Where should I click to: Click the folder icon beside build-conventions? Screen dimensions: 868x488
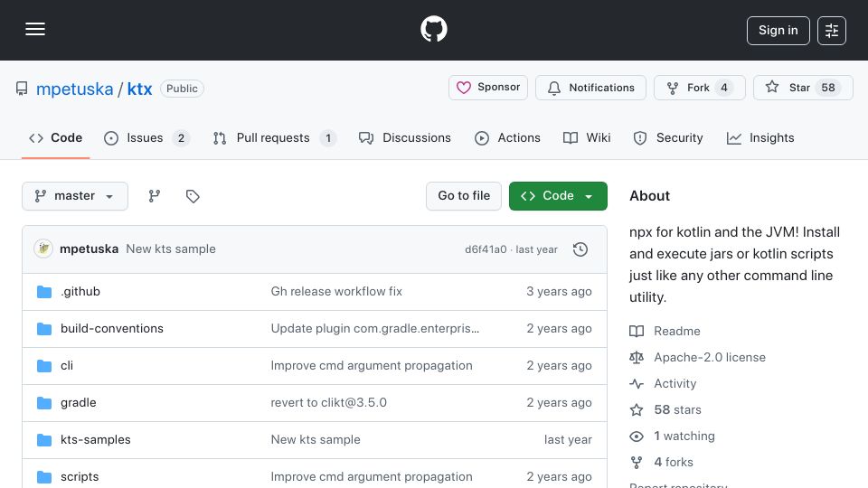point(44,329)
